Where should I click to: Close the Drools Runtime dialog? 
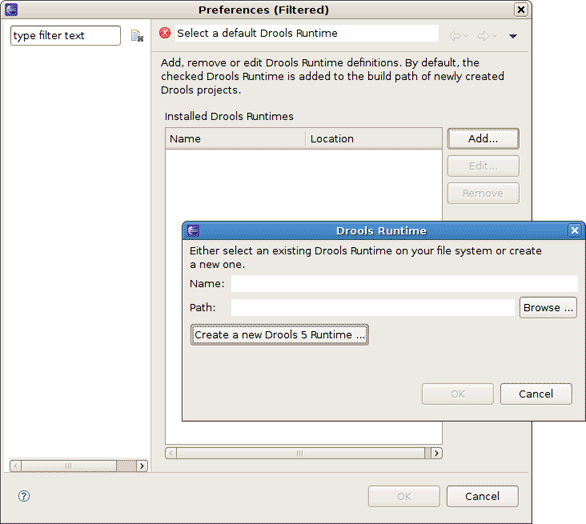(575, 230)
